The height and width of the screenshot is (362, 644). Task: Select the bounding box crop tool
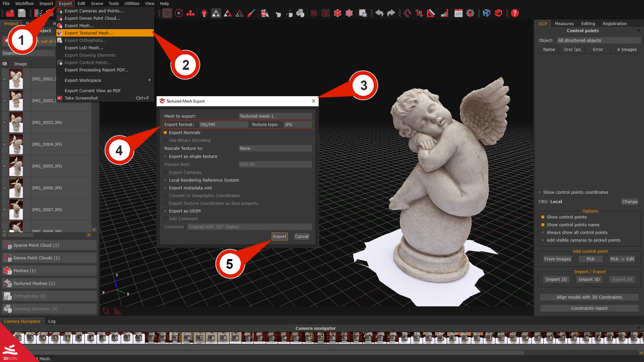[419, 13]
